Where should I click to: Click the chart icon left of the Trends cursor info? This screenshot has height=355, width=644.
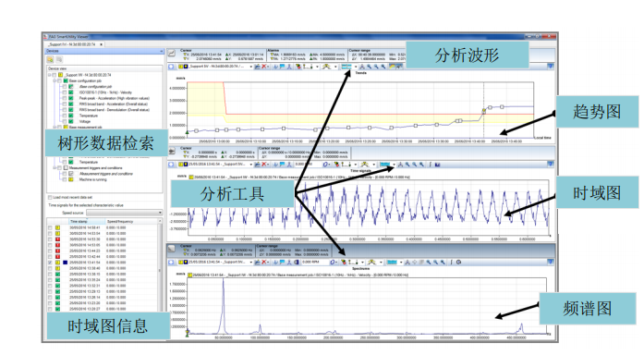coord(172,53)
